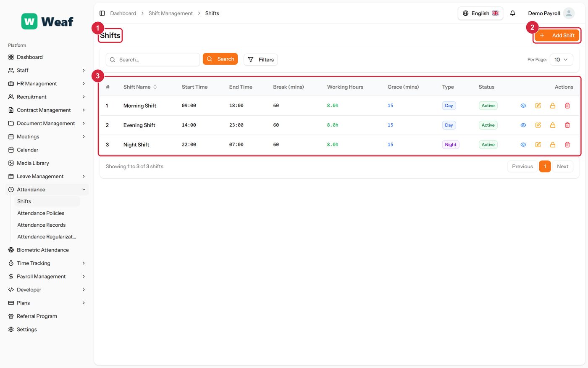The image size is (588, 368).
Task: Click the Payroll Management dollar icon
Action: tap(11, 276)
